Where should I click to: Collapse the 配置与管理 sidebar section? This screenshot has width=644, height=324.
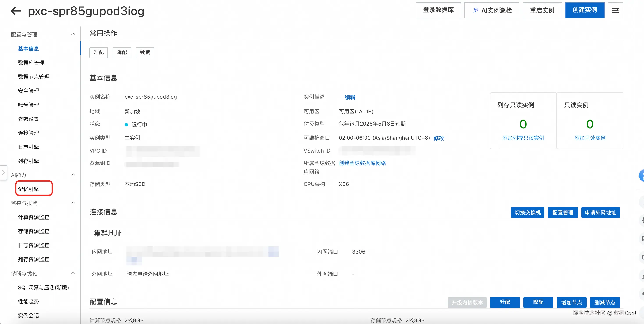[x=73, y=34]
